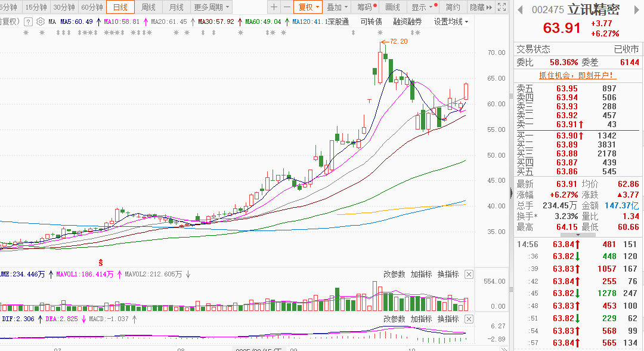Click MA60:49.04 indicator label
The height and width of the screenshot is (351, 644).
point(264,21)
